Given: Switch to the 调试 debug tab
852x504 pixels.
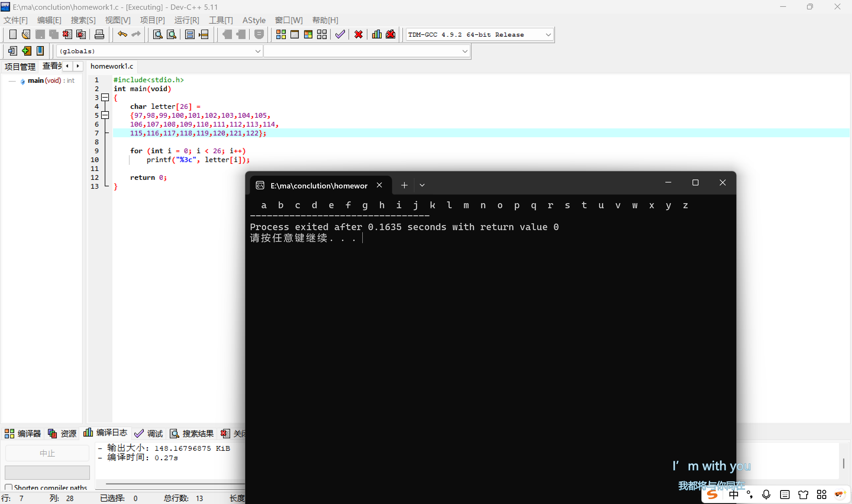Looking at the screenshot, I should point(149,433).
